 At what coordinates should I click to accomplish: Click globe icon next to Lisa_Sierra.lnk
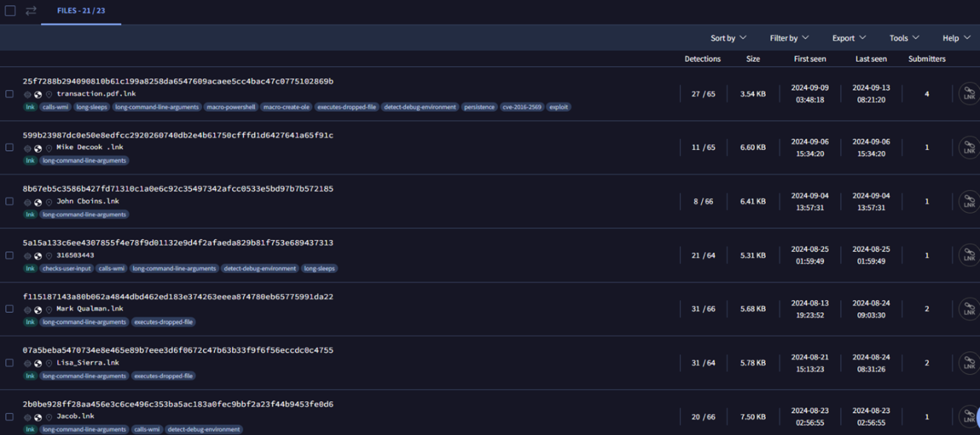click(38, 363)
